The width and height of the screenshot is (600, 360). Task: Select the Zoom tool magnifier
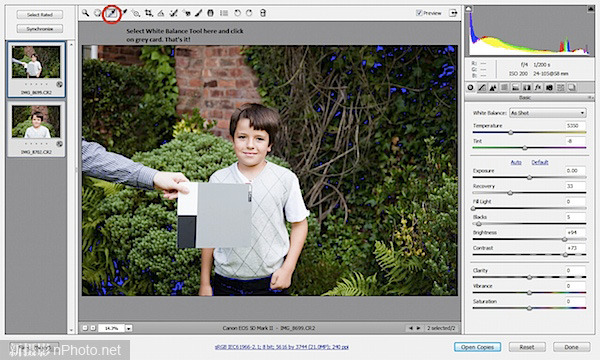(85, 13)
